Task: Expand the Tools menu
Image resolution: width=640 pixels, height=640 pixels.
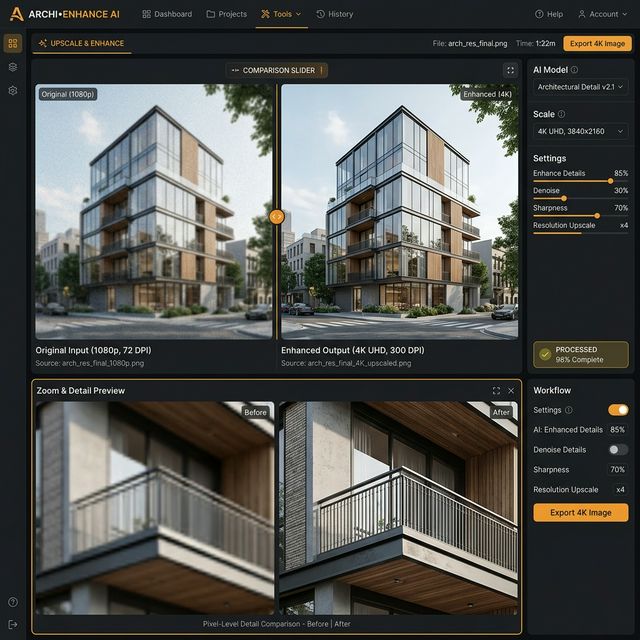Action: (x=282, y=14)
